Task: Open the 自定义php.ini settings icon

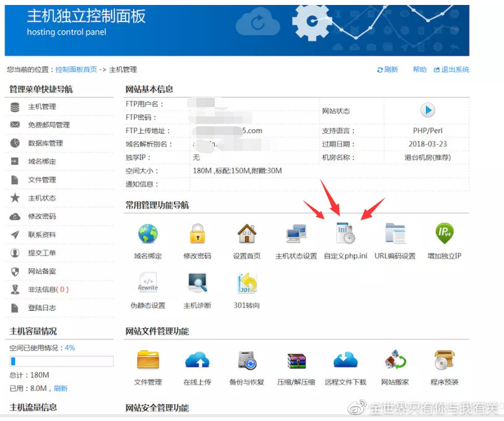Action: [x=345, y=234]
